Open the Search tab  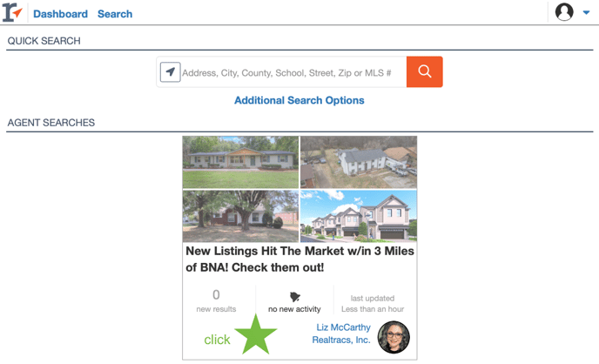(x=115, y=14)
